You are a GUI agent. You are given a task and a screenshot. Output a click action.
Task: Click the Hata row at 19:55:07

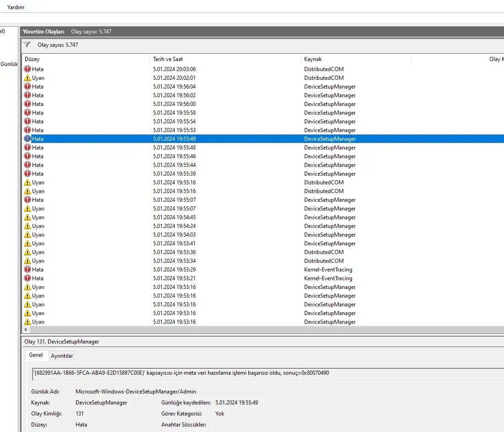pyautogui.click(x=263, y=200)
